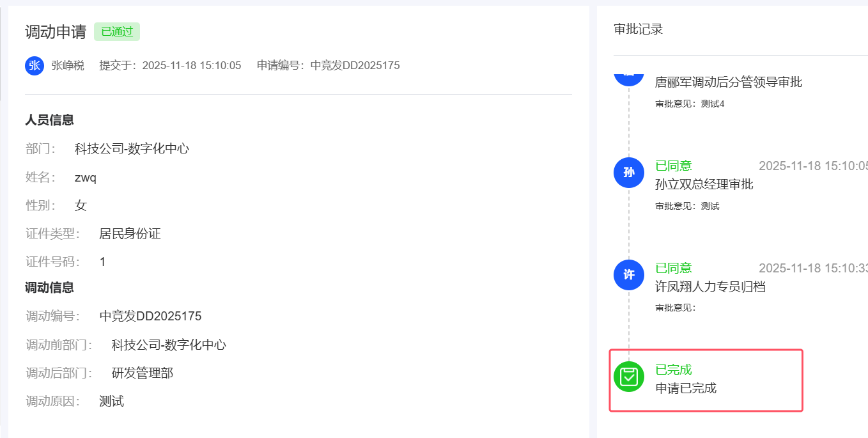Click the 调动申请 page title
Image resolution: width=868 pixels, height=438 pixels.
(56, 32)
